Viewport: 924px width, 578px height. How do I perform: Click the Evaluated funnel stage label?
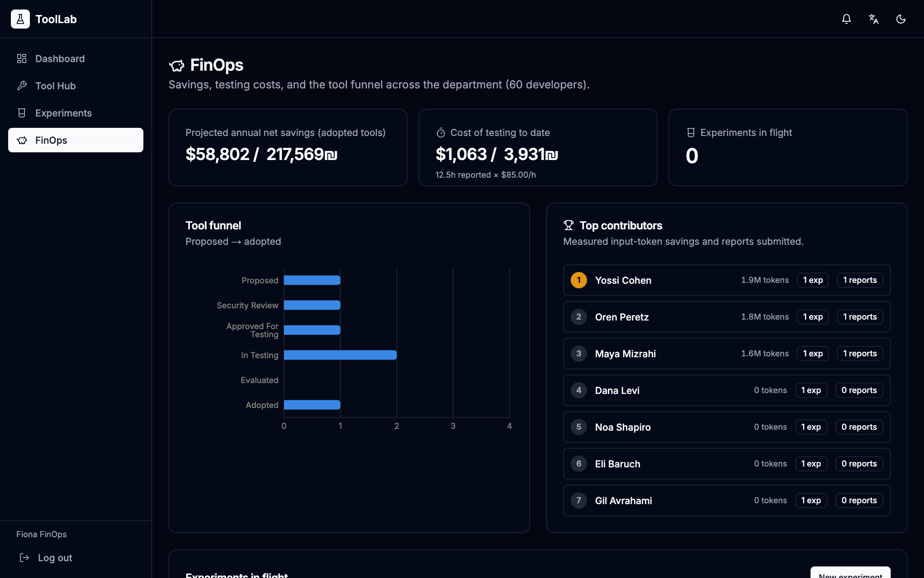click(x=260, y=380)
